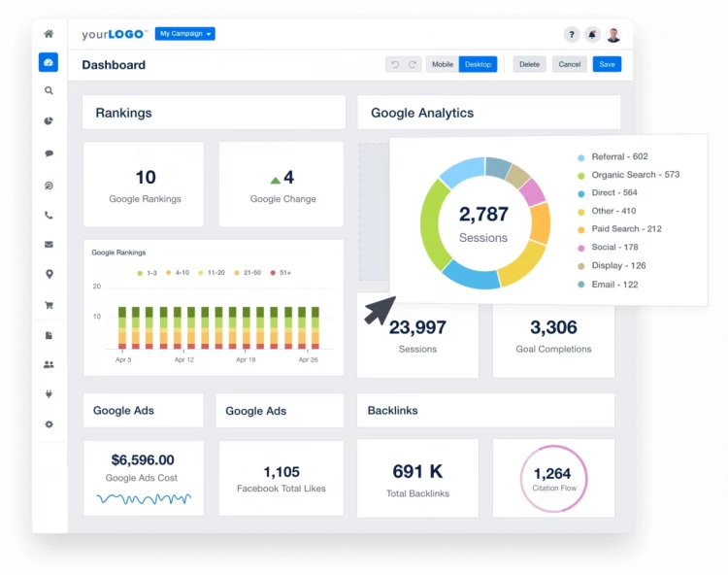
Task: Click the 3,306 Goal Completions widget
Action: (553, 339)
